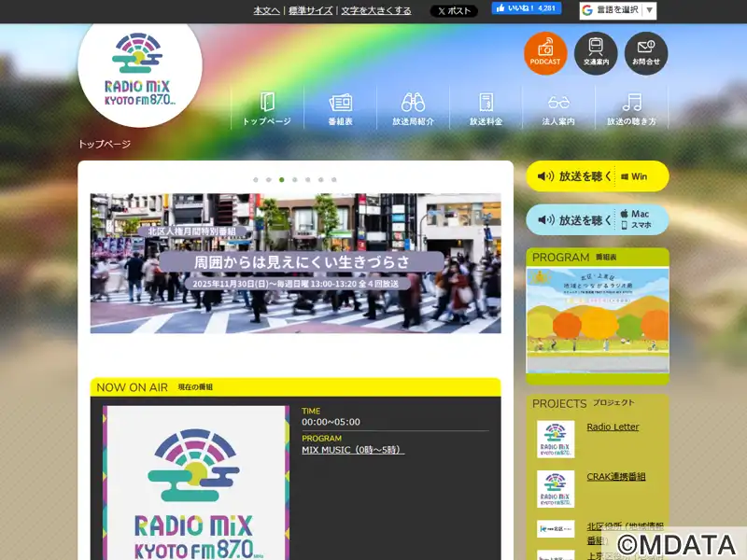Click the X ポスト share button

(x=454, y=10)
